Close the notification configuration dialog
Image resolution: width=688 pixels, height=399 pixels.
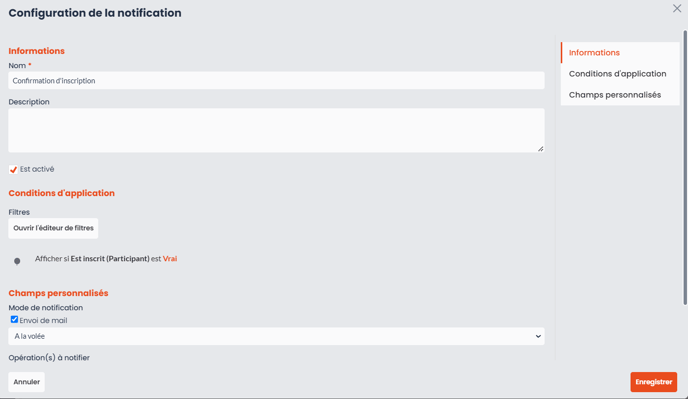point(677,8)
